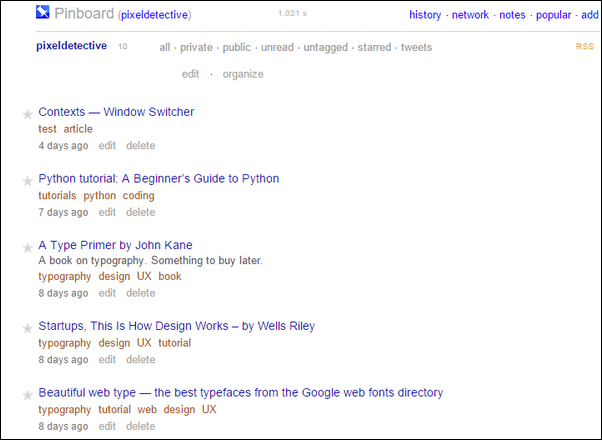Select typography tag under Startups bookmark
Image resolution: width=602 pixels, height=440 pixels.
(64, 343)
